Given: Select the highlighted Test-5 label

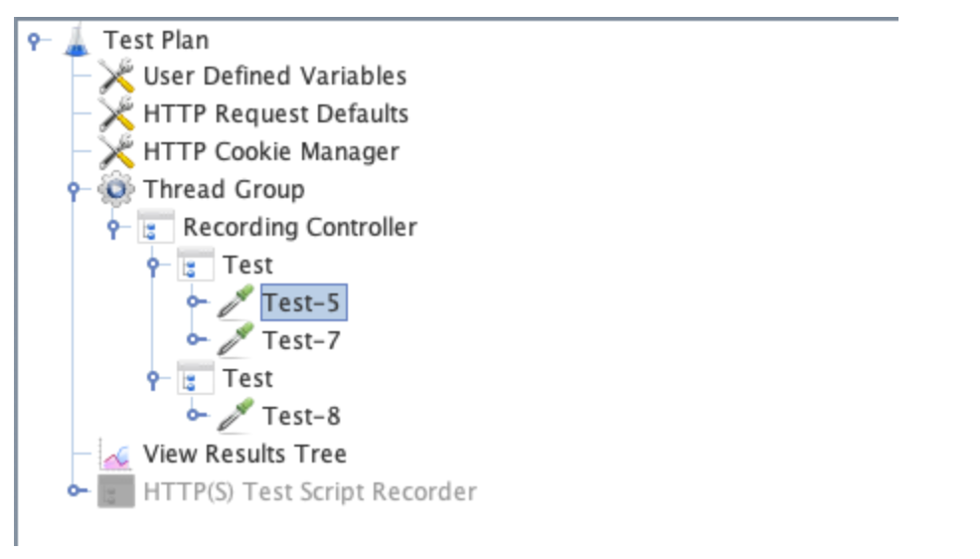Looking at the screenshot, I should tap(302, 302).
